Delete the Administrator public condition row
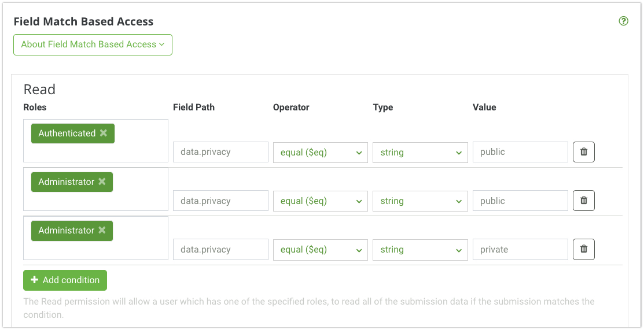Viewport: 644px width, 330px height. [x=583, y=201]
